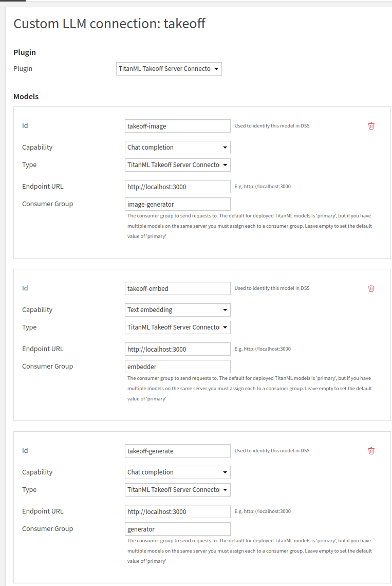
Task: Open Type dropdown for takeoff-generate model
Action: point(177,490)
